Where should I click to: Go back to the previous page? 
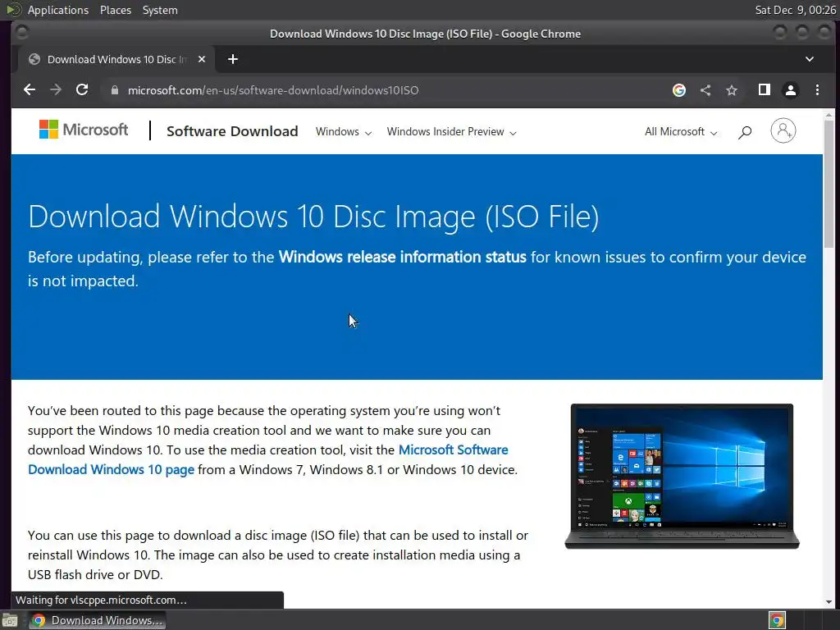(x=30, y=90)
